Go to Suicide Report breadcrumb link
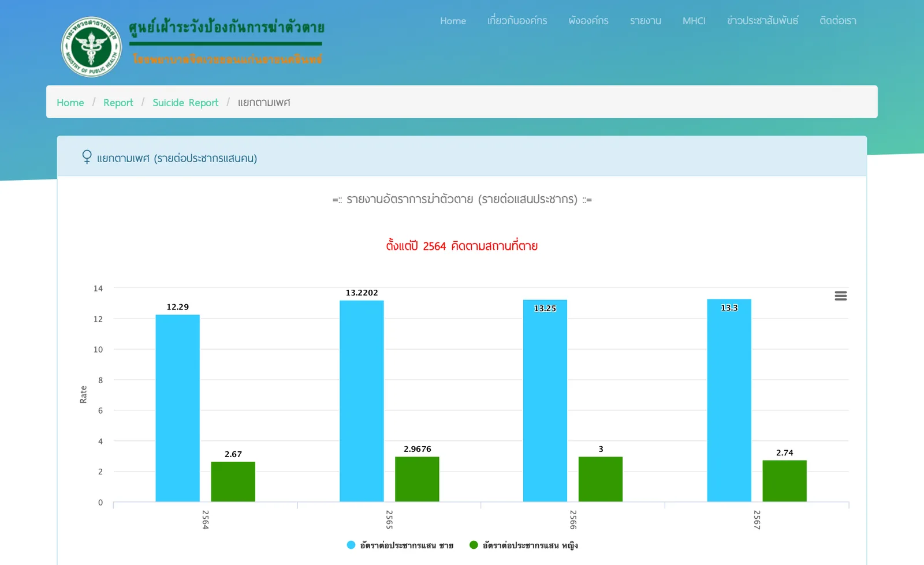The image size is (924, 565). point(185,103)
